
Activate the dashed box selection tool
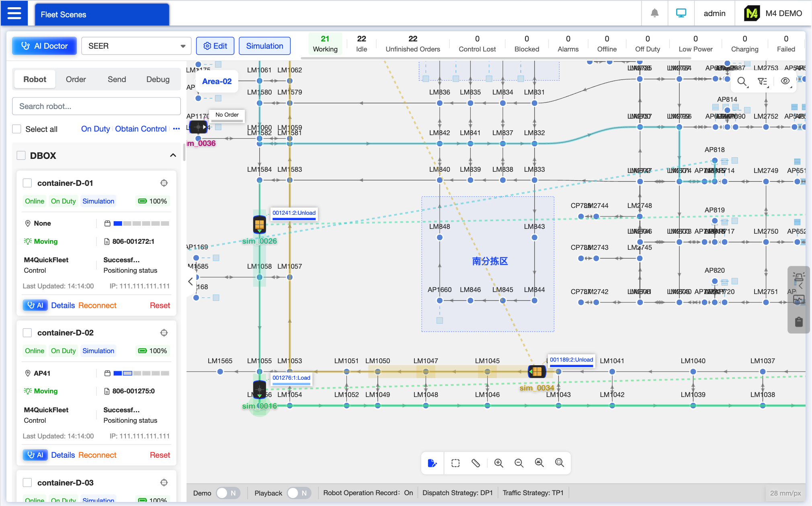tap(455, 463)
